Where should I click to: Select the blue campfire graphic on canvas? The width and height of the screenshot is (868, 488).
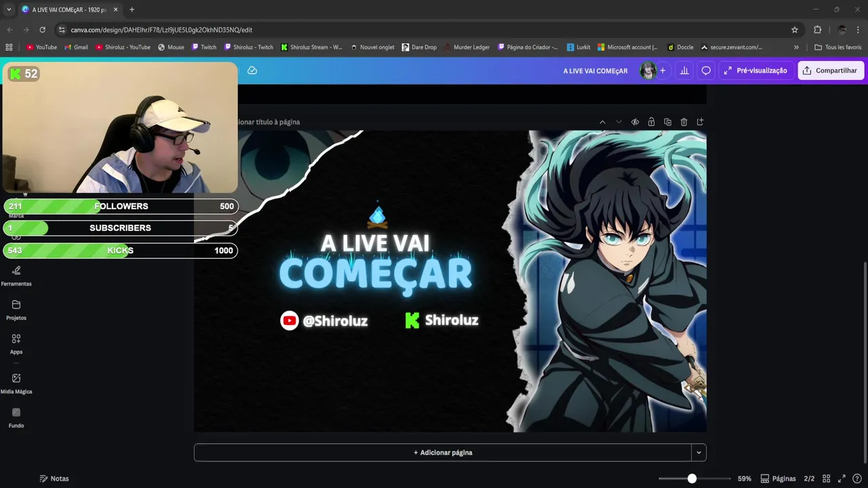tap(378, 216)
